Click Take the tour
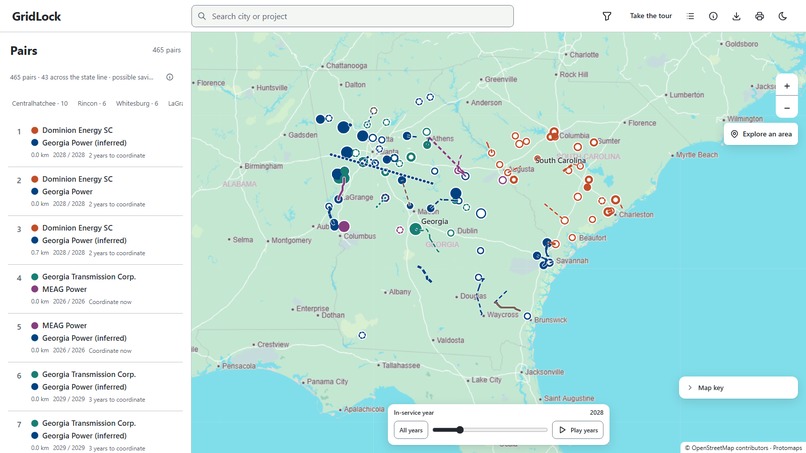The width and height of the screenshot is (806, 453). pos(651,16)
